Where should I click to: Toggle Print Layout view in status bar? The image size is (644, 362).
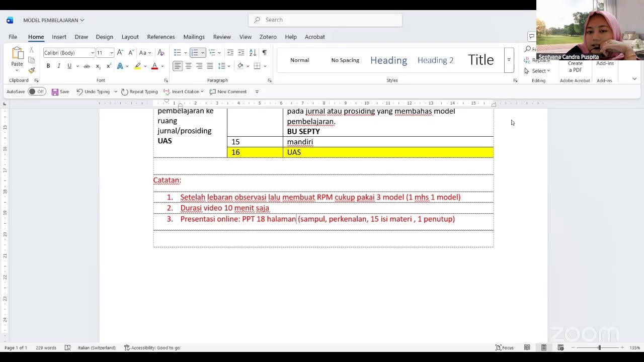tap(543, 347)
